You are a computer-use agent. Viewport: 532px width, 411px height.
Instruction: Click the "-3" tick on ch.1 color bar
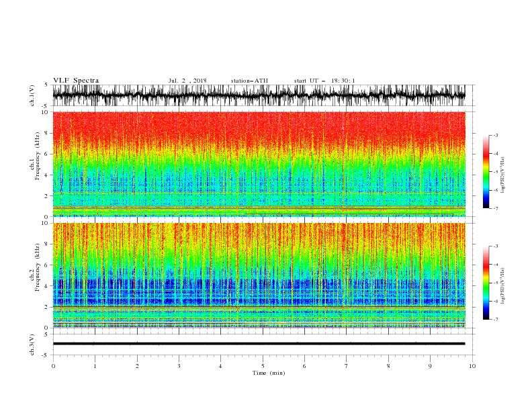[495, 135]
